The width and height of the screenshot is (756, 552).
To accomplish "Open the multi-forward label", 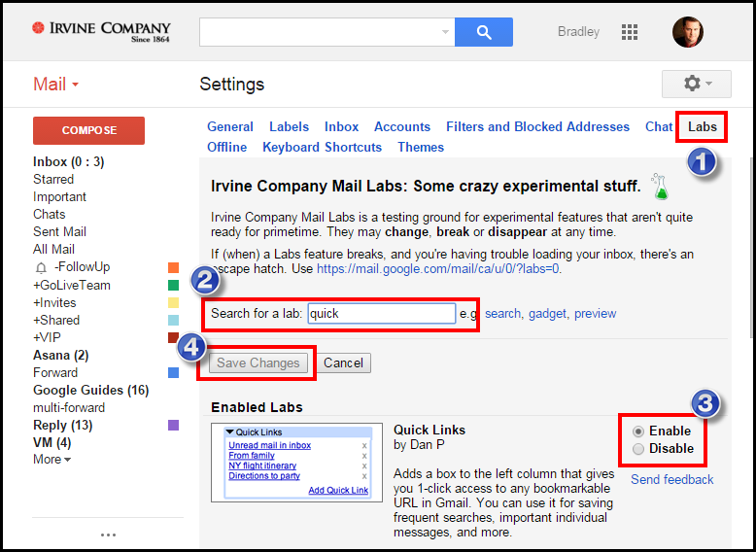I will 69,408.
